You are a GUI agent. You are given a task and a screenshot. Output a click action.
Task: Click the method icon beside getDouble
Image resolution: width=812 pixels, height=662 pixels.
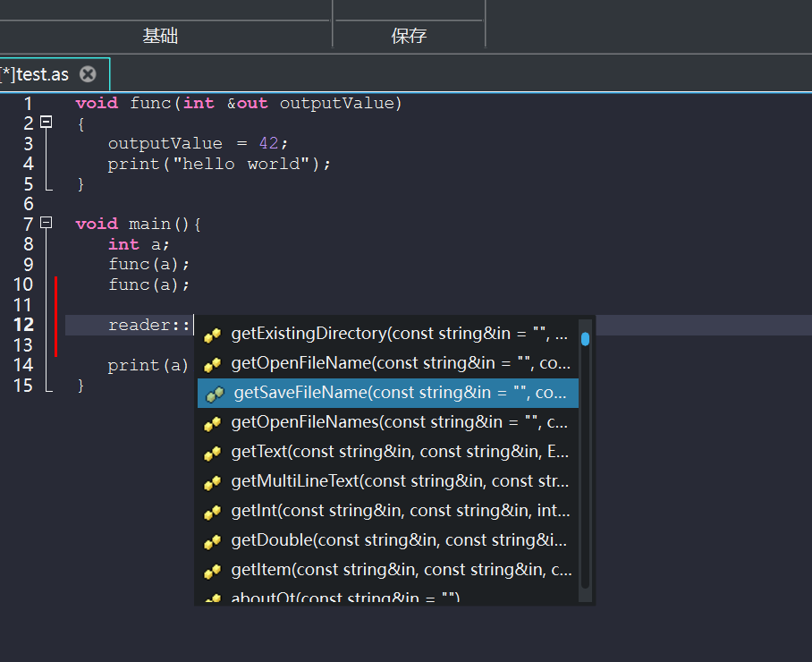pos(212,542)
